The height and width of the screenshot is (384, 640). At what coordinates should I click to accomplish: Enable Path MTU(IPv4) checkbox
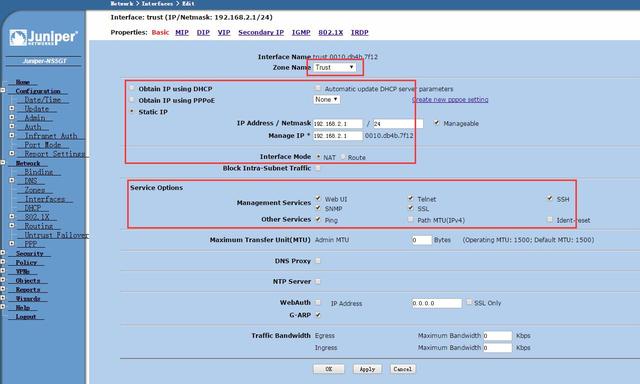[x=411, y=219]
